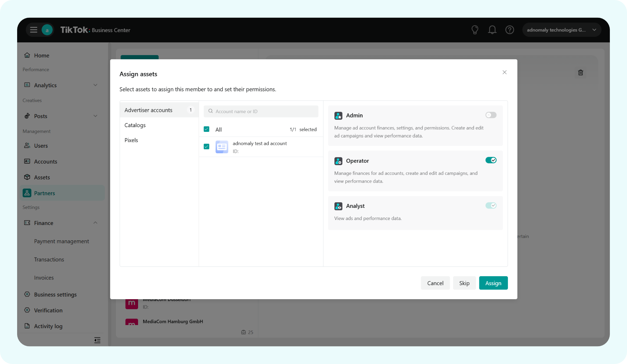Image resolution: width=627 pixels, height=364 pixels.
Task: Click the adnomaly test ad account thumbnail
Action: coord(222,147)
